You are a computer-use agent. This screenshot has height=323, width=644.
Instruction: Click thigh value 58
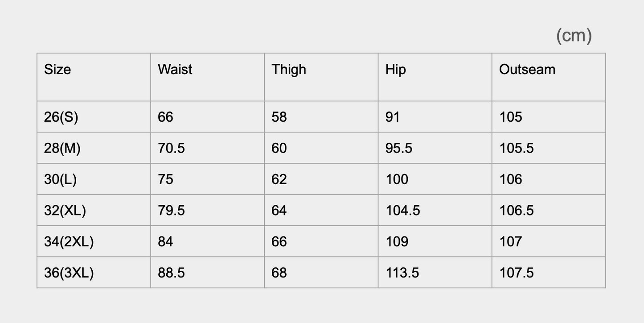(x=279, y=117)
